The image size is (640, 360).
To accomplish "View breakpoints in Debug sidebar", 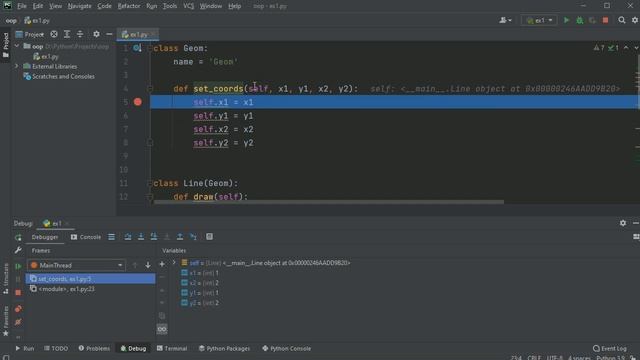I will point(18,309).
